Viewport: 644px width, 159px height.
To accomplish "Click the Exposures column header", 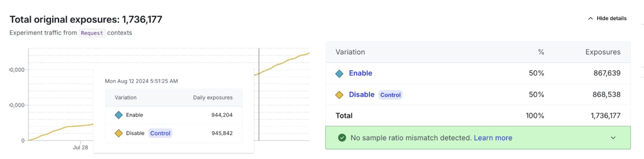I will pyautogui.click(x=602, y=52).
